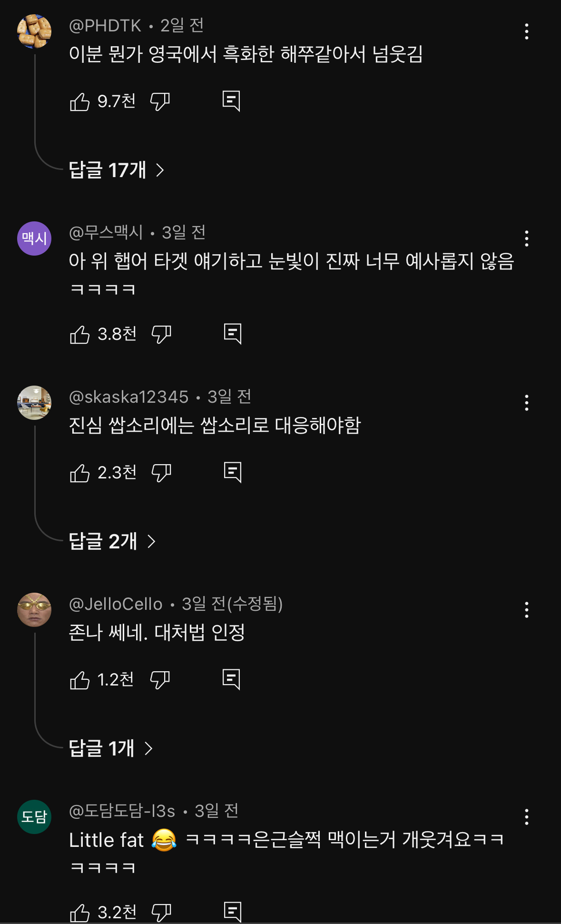Open more options menu for @PHDTK comment

[x=526, y=31]
